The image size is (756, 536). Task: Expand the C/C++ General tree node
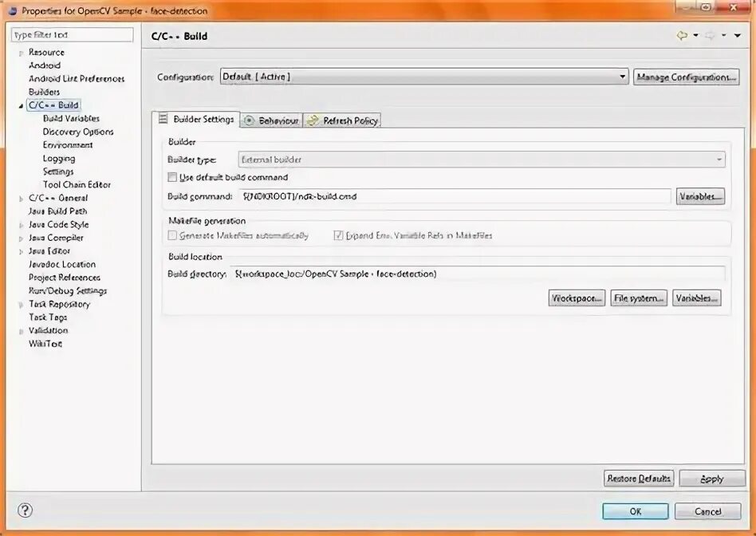(21, 199)
